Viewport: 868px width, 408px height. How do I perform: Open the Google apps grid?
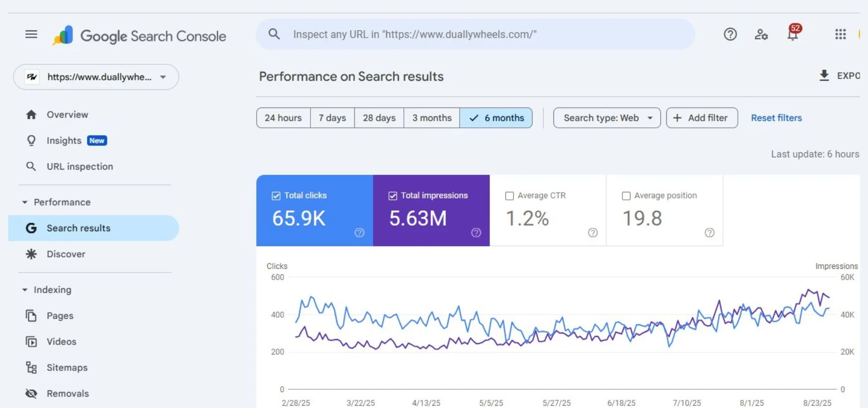(840, 34)
